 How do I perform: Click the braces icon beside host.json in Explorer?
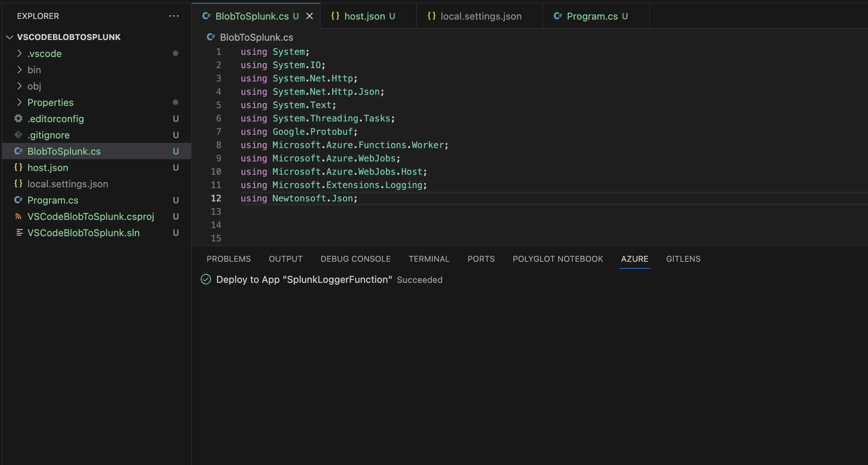18,167
